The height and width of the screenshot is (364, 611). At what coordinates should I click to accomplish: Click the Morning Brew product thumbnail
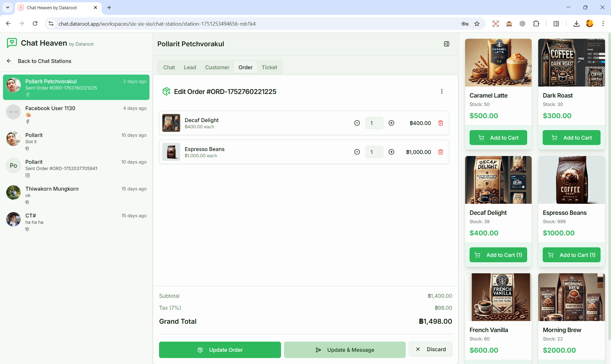(x=571, y=297)
